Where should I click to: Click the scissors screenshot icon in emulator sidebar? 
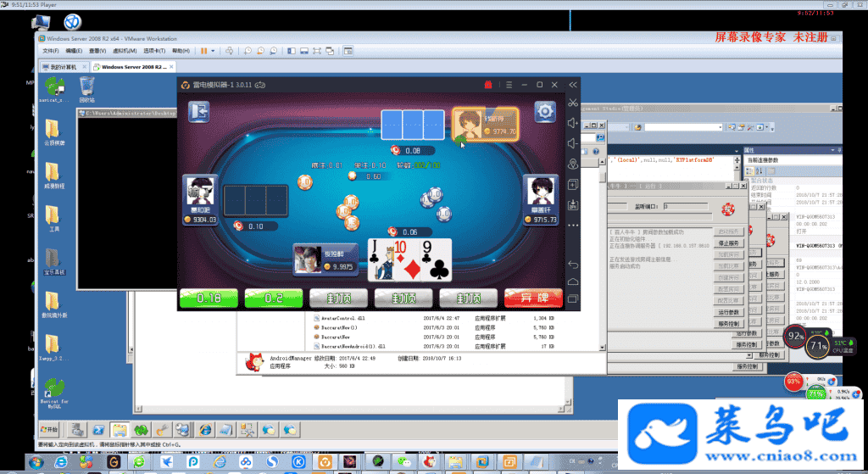573,103
